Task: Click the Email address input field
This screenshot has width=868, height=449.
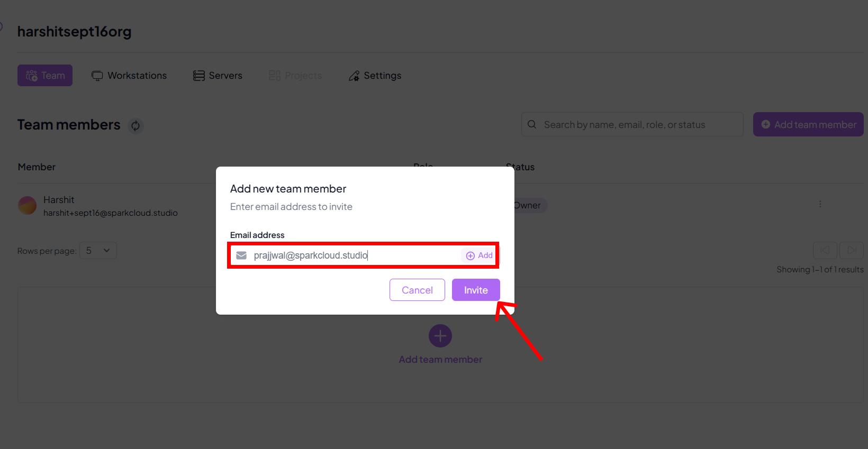Action: point(355,255)
